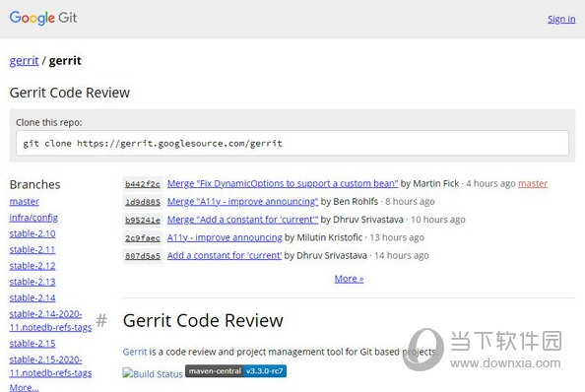The image size is (585, 392).
Task: Click the '8 hours ago' timestamp
Action: pyautogui.click(x=410, y=201)
